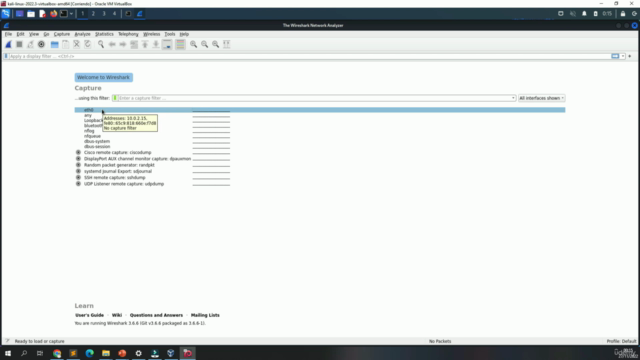Click the Go to first packet icon
The height and width of the screenshot is (360, 640).
145,44
